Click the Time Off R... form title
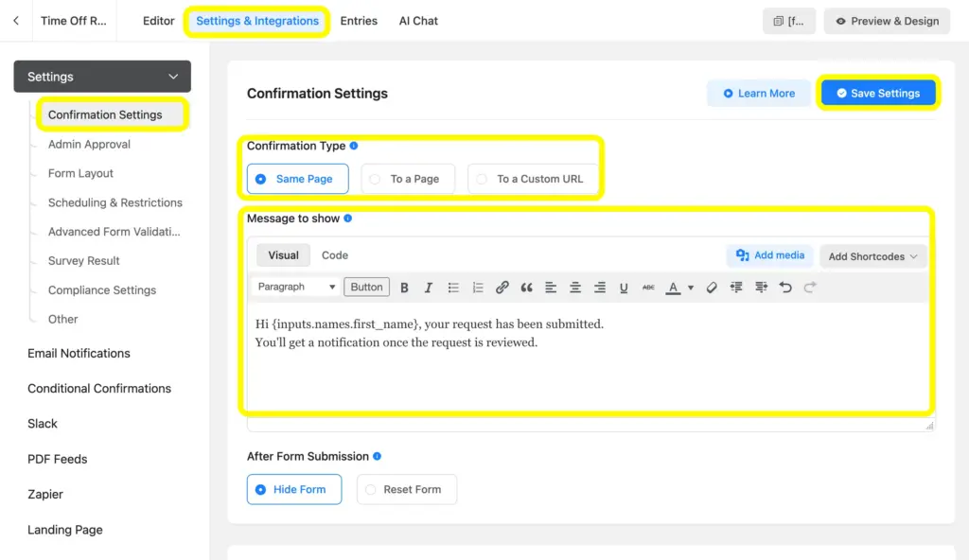The width and height of the screenshot is (969, 560). 74,21
